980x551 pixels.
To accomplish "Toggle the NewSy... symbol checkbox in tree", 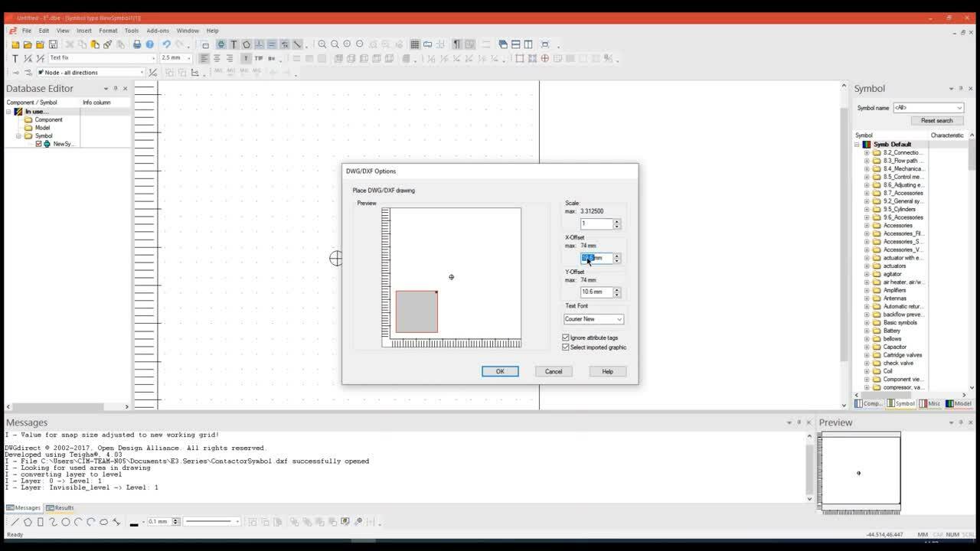I will pyautogui.click(x=39, y=144).
